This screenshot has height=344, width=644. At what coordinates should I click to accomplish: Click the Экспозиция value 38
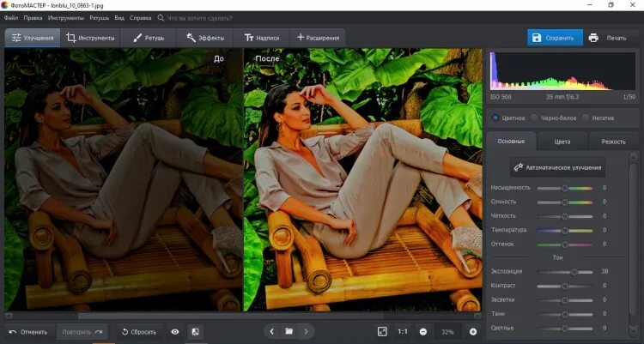(x=605, y=271)
